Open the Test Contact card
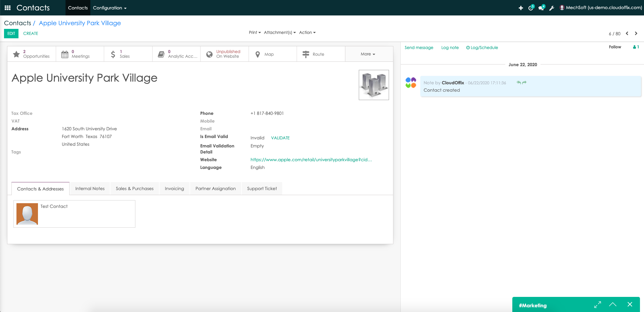 [x=74, y=214]
